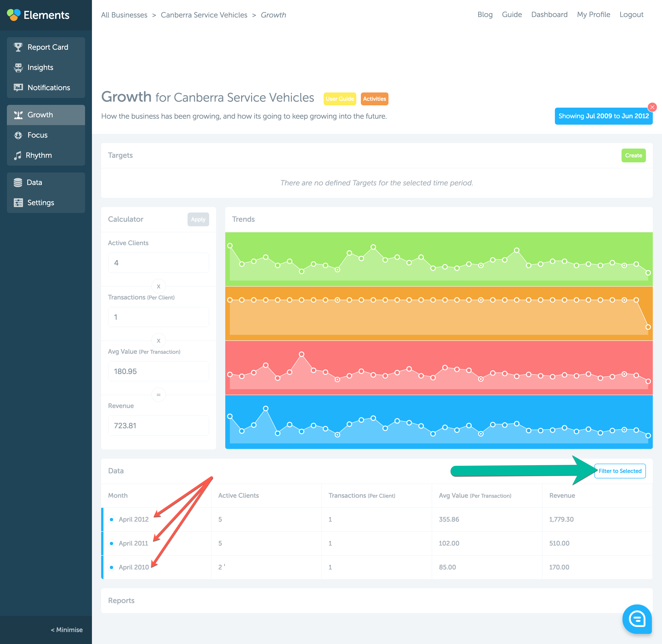Click the green Create target button

(633, 155)
